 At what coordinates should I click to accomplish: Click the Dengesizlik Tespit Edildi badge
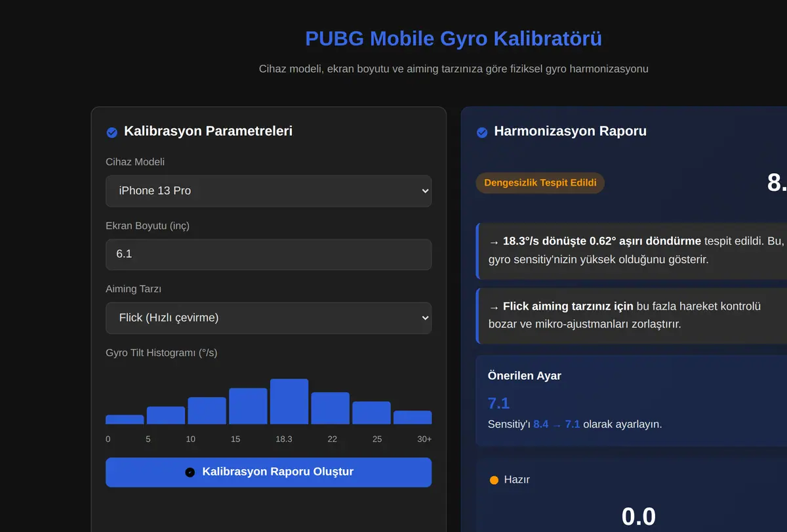540,183
